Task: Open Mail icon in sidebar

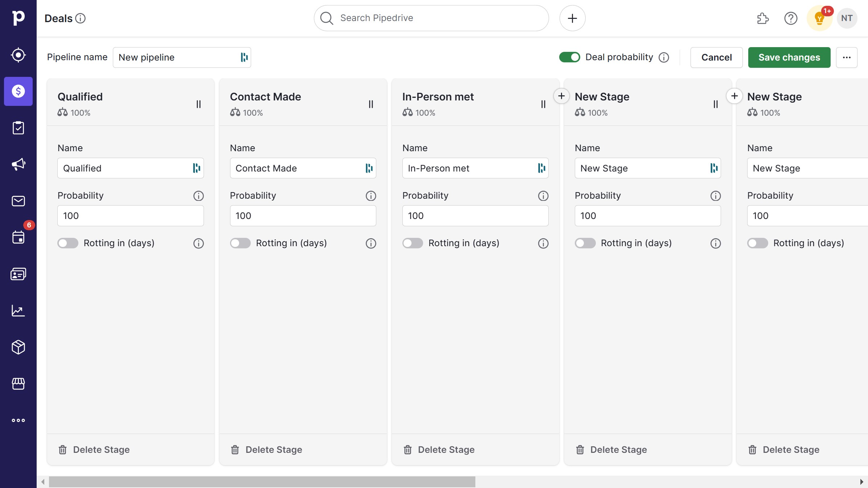Action: 18,201
